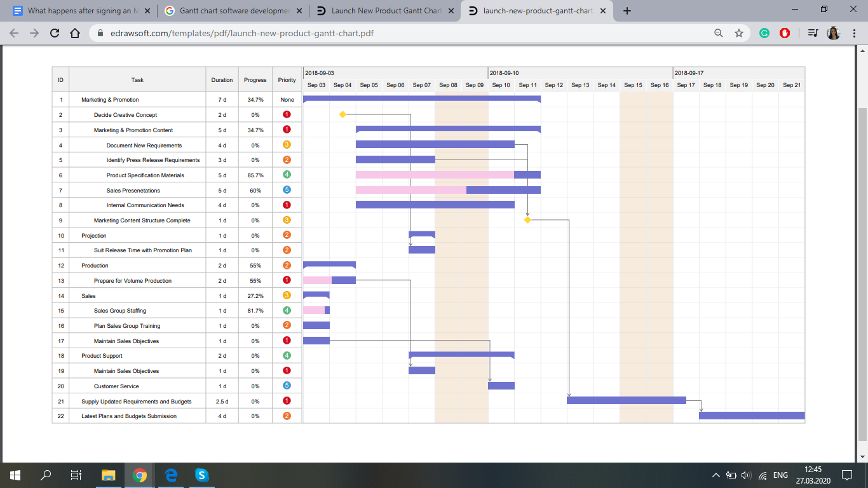Image resolution: width=868 pixels, height=488 pixels.
Task: Open a new browser tab with the plus button
Action: point(627,11)
